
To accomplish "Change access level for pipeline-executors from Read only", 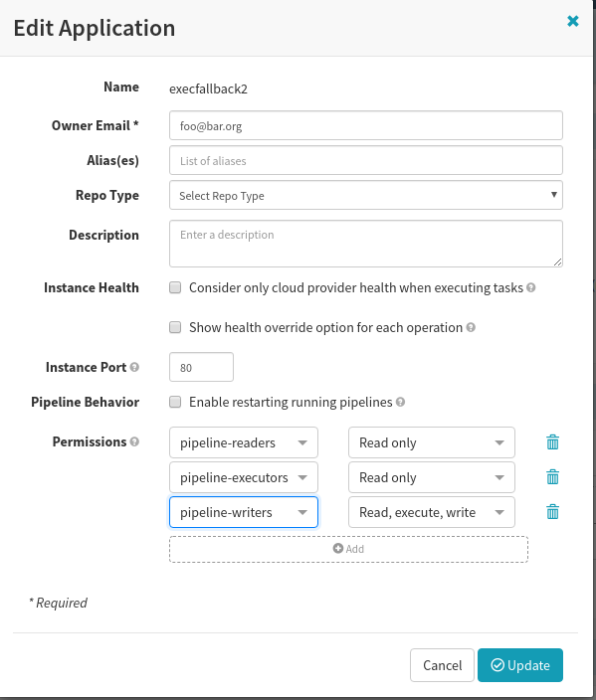I will pyautogui.click(x=432, y=477).
